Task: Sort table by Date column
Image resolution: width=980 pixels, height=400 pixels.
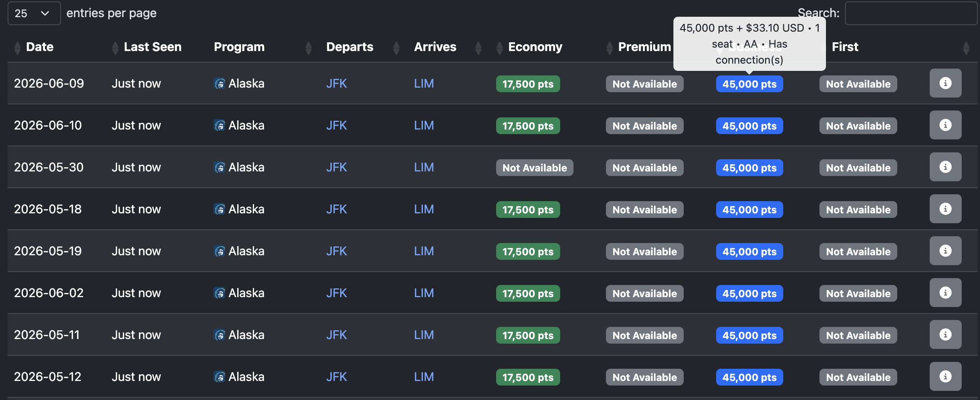Action: pos(40,47)
